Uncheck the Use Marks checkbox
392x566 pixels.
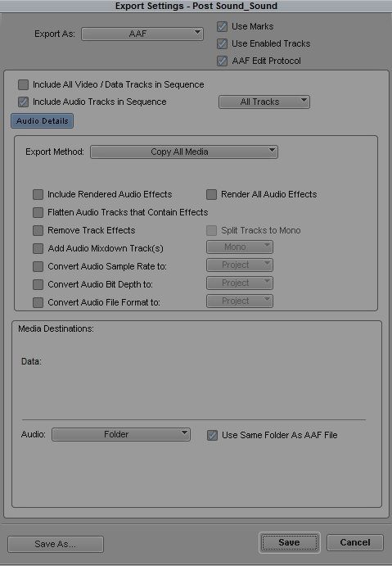[x=222, y=26]
